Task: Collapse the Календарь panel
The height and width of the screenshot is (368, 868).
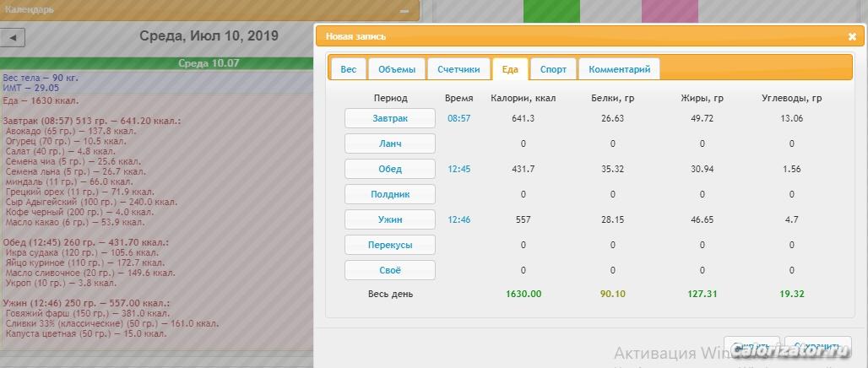Action: (x=404, y=10)
